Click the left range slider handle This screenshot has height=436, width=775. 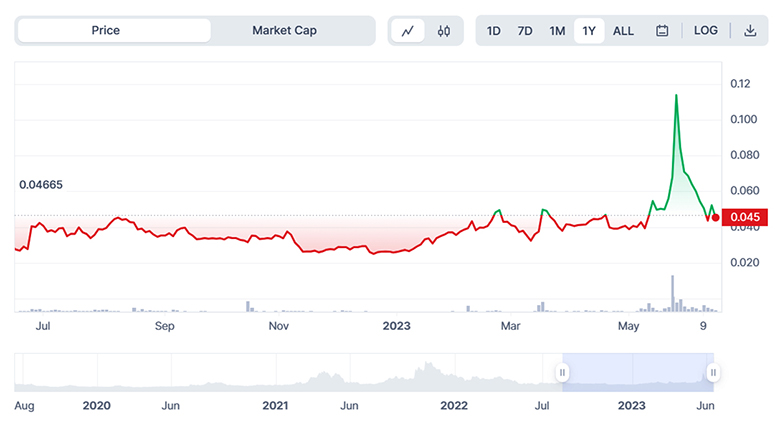[562, 373]
